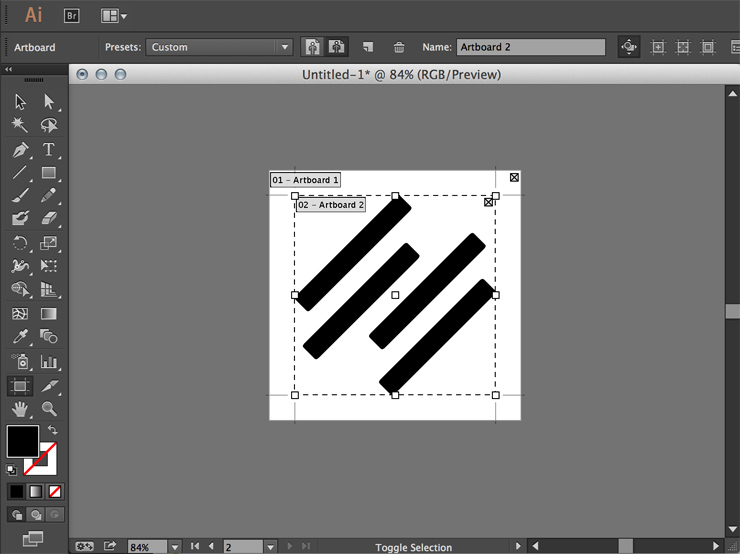Select the Direct Selection tool

click(49, 102)
